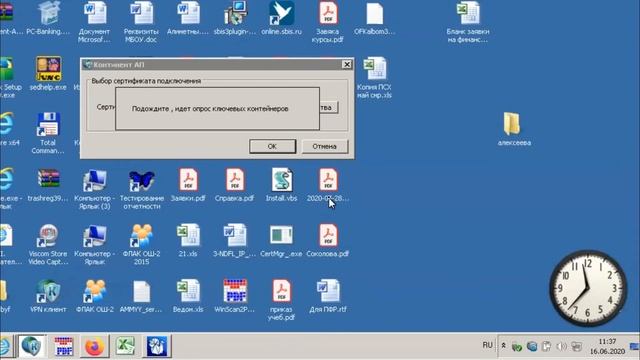Screen dimensions: 640x360
Task: Switch to VPN client taskbar button
Action: click(31, 346)
